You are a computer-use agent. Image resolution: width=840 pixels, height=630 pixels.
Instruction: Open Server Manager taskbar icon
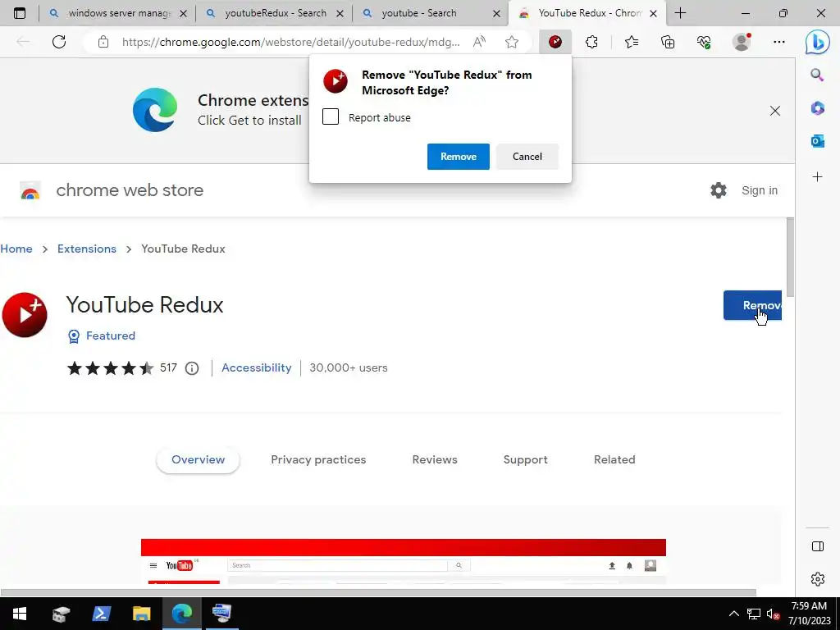(x=61, y=614)
